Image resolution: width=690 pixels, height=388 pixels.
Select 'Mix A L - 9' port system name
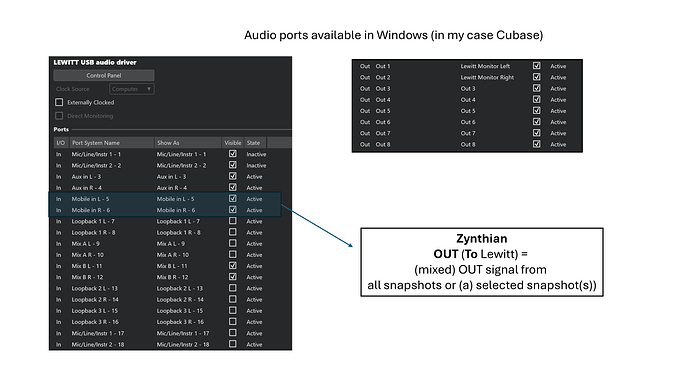pos(85,244)
